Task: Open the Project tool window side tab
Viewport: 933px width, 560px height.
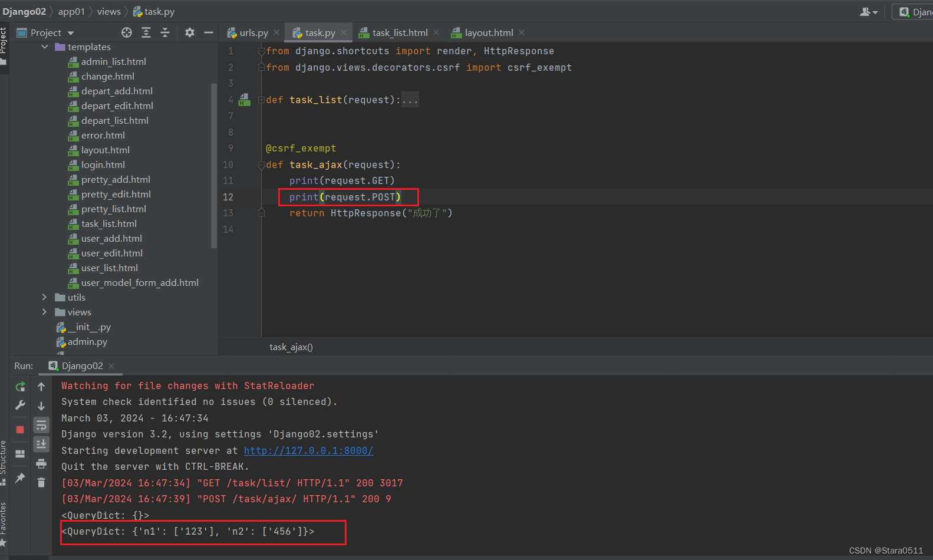Action: [x=4, y=45]
